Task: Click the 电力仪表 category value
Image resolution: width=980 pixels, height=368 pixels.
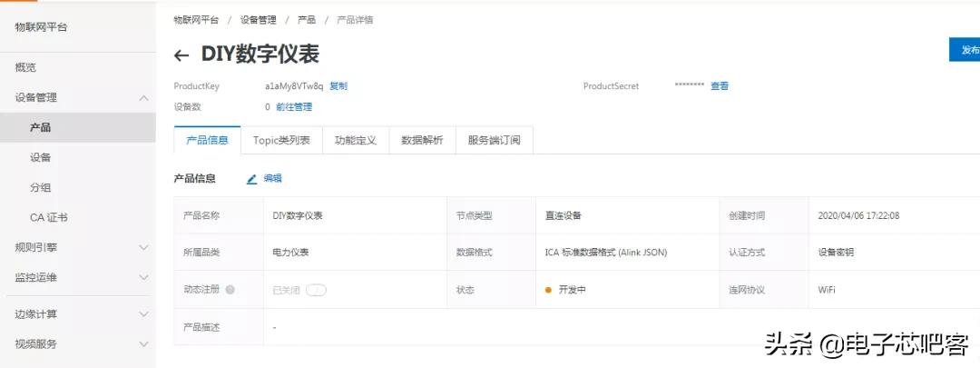Action: point(290,253)
